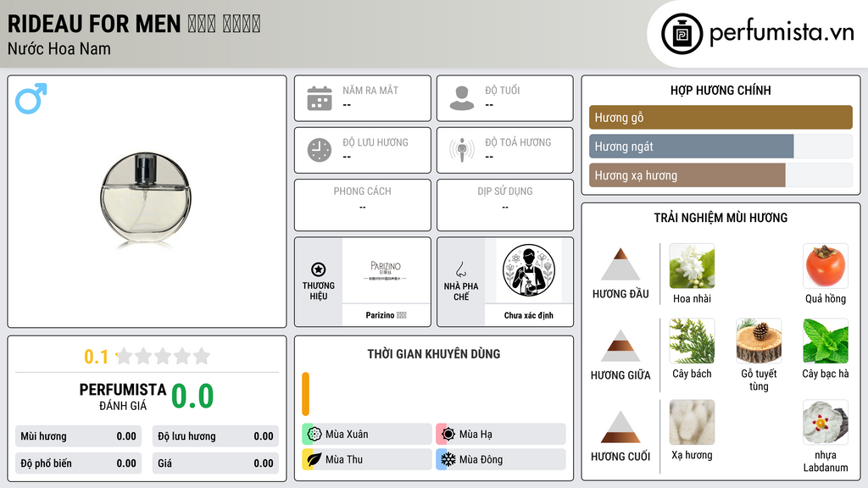
Task: Click the Hương cuối pyramid icon
Action: [x=620, y=427]
